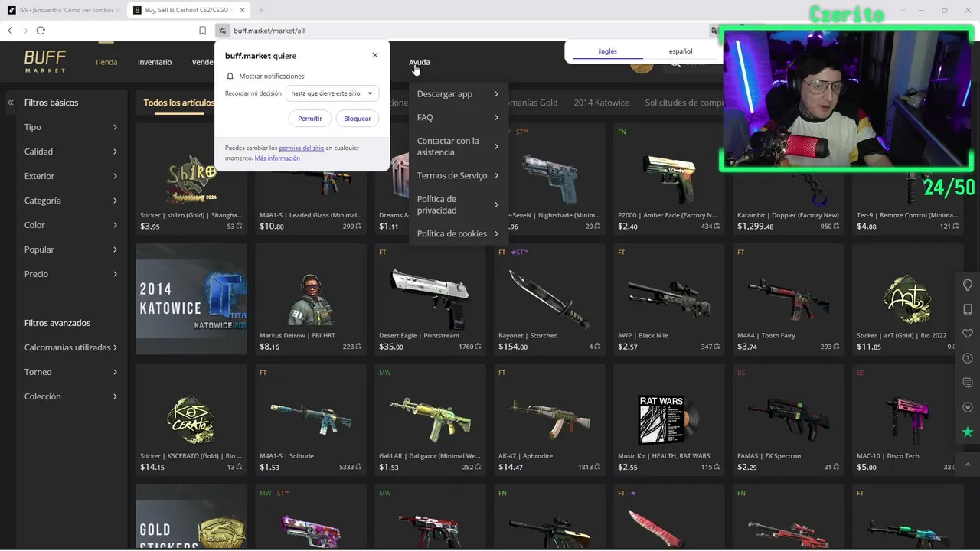The width and height of the screenshot is (980, 551).
Task: Choose 'Contactar con la asistencia' menu entry
Action: click(x=457, y=146)
